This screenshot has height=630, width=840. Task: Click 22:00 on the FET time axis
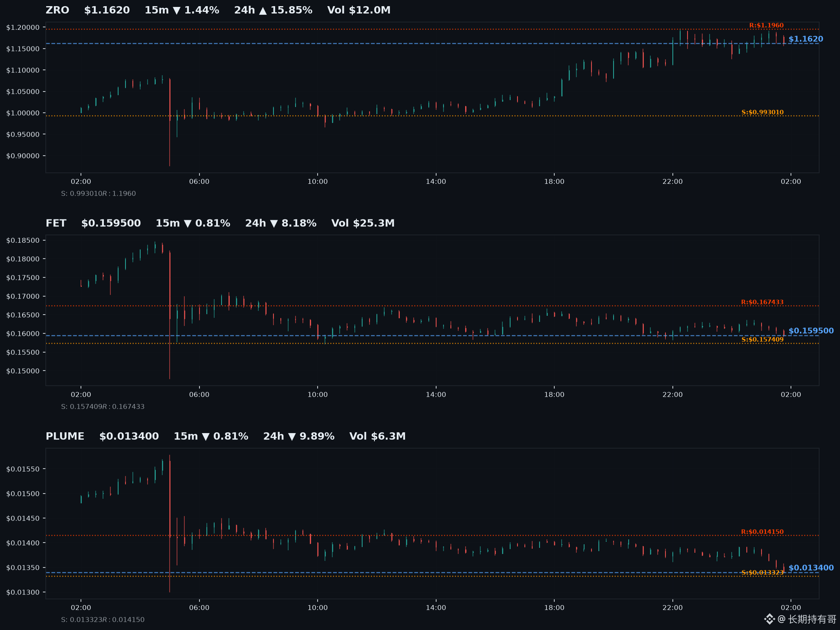(672, 395)
